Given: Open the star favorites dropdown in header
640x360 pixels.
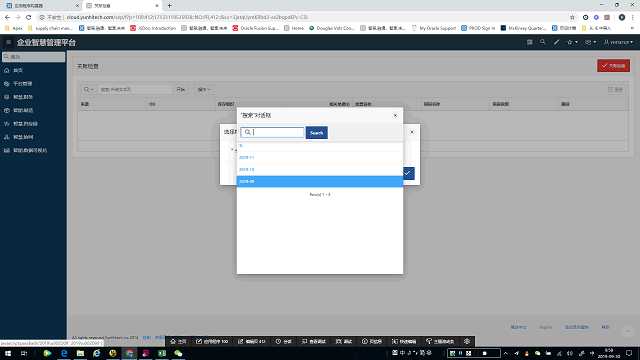Looking at the screenshot, I should click(x=572, y=42).
